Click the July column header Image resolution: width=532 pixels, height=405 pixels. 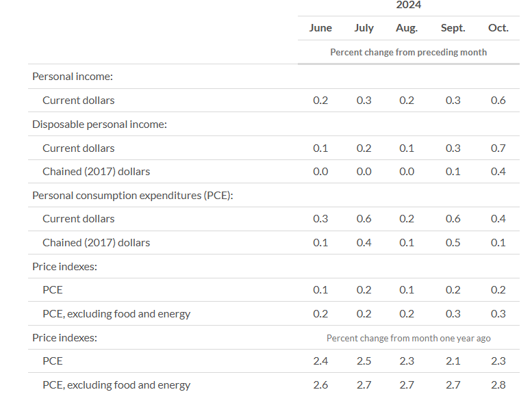click(x=364, y=28)
